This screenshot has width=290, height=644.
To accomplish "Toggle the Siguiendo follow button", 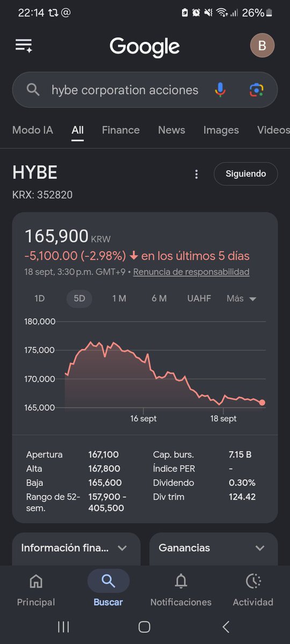I will point(246,174).
